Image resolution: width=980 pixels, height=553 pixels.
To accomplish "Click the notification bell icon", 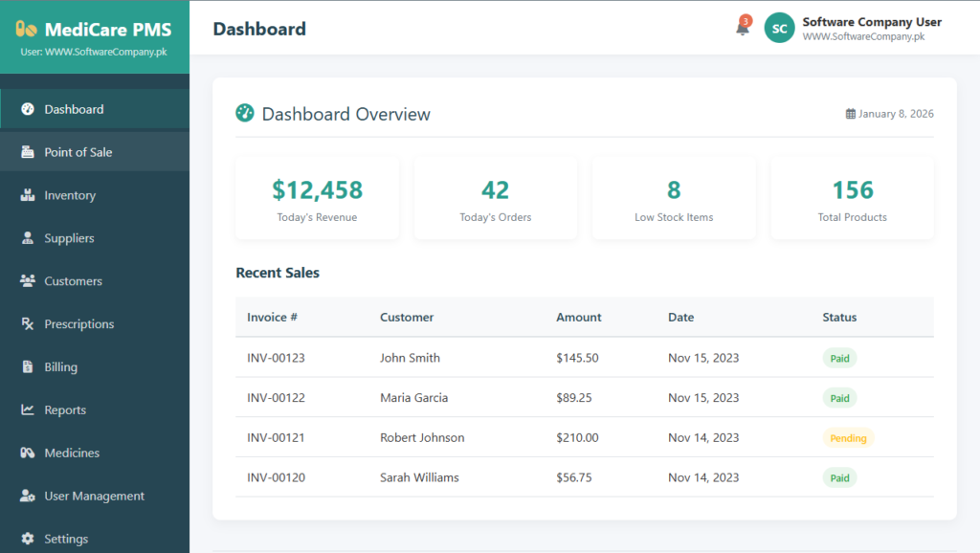I will coord(742,28).
